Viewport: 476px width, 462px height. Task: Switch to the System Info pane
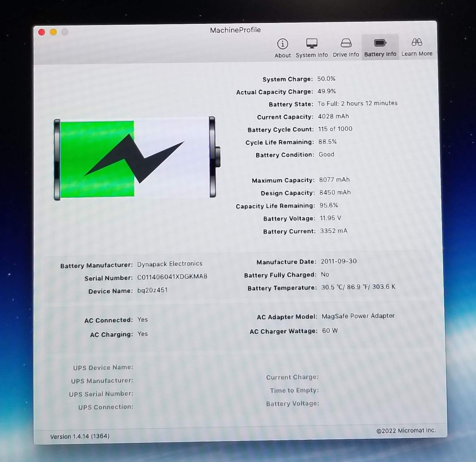point(312,48)
